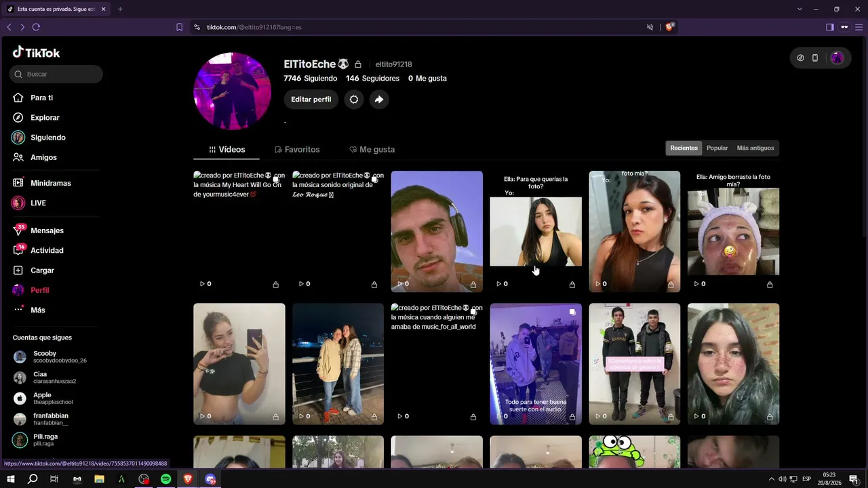This screenshot has width=868, height=488.
Task: Click the volume icon in system tray
Action: [783, 479]
